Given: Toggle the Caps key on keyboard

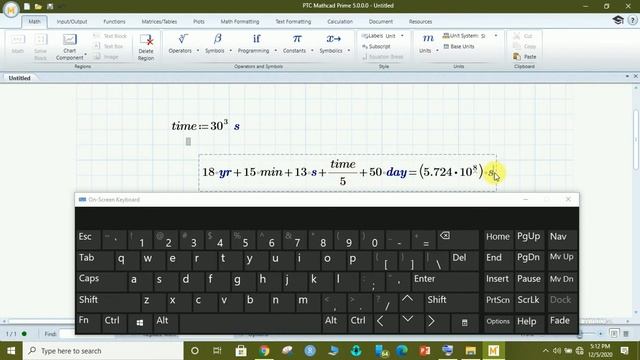Looking at the screenshot, I should [x=101, y=282].
